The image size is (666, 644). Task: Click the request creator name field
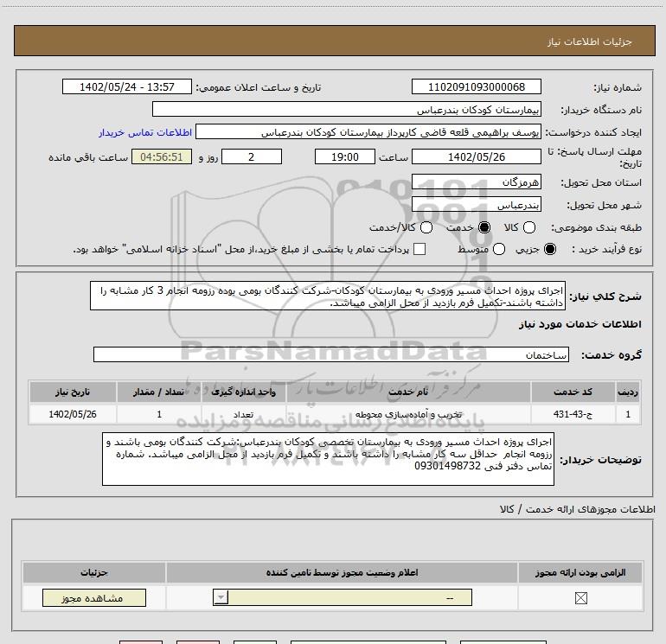pyautogui.click(x=368, y=132)
